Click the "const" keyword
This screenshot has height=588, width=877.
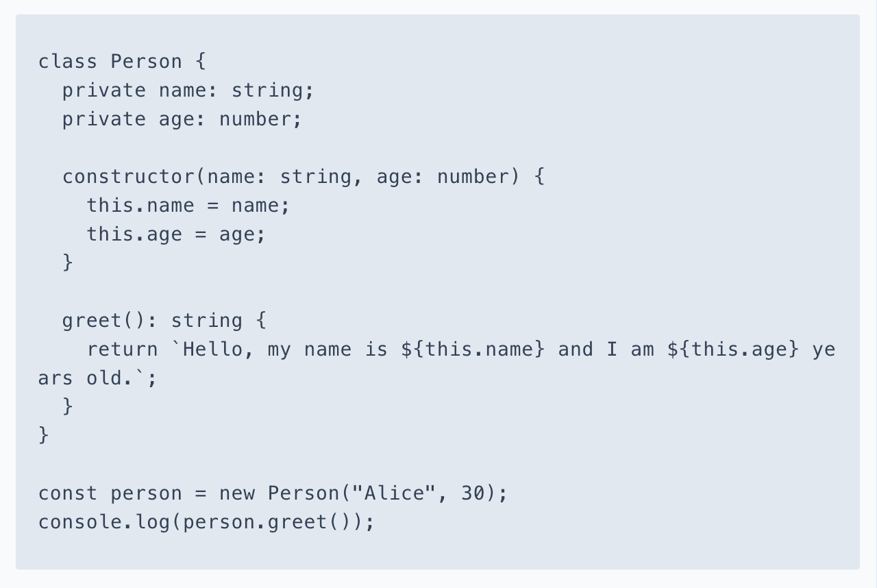[x=67, y=493]
